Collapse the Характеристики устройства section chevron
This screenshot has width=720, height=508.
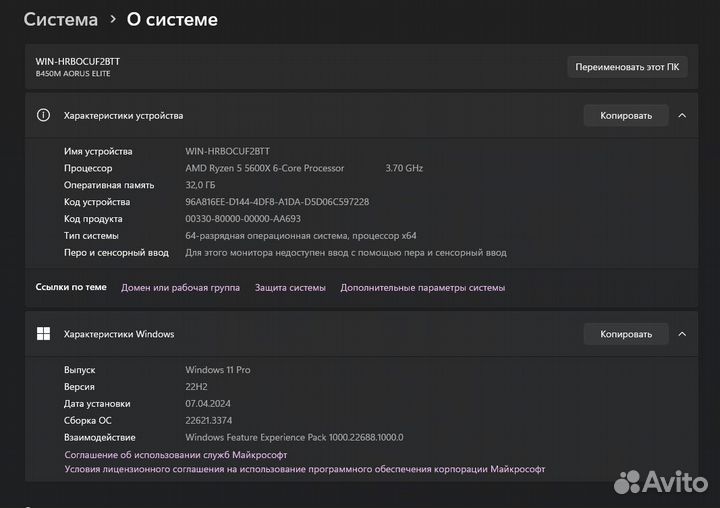682,115
